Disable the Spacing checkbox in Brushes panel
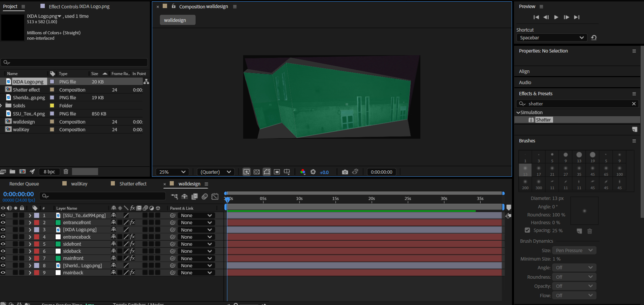This screenshot has width=644, height=305. tap(527, 230)
